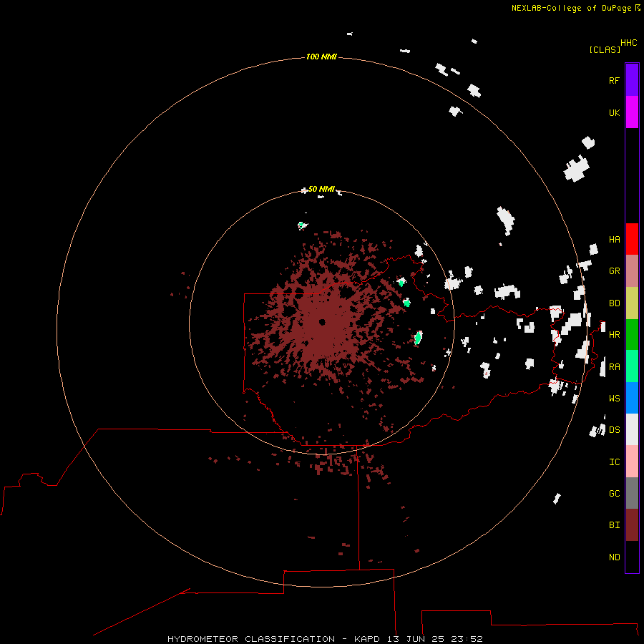Viewport: 644px width, 644px height.
Task: Click the 23:52 timestamp
Action: pyautogui.click(x=467, y=639)
